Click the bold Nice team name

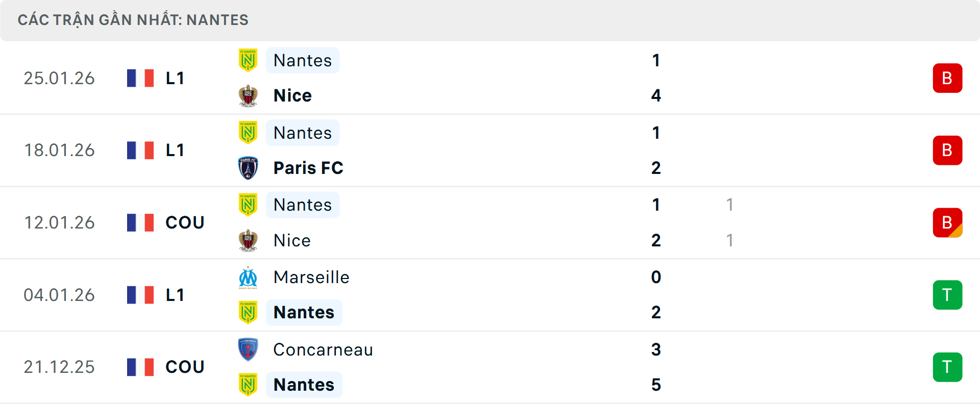[x=292, y=95]
